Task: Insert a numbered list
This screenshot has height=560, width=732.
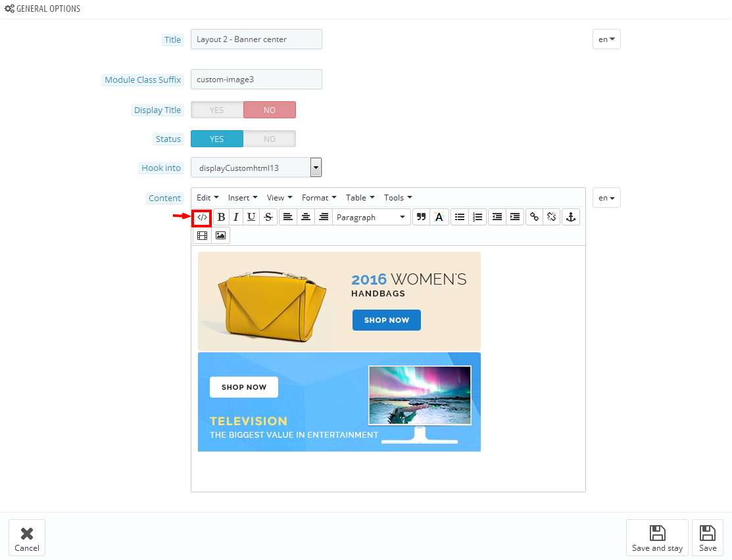Action: 477,217
